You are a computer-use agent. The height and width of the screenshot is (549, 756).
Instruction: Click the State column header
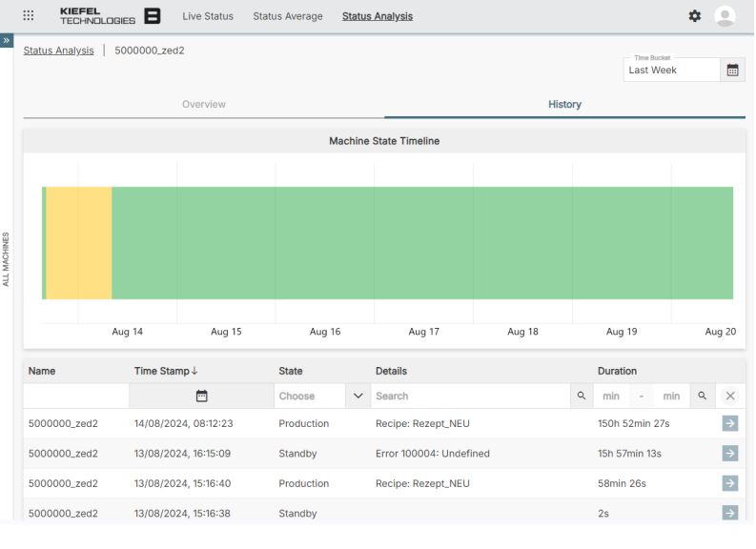pyautogui.click(x=290, y=371)
